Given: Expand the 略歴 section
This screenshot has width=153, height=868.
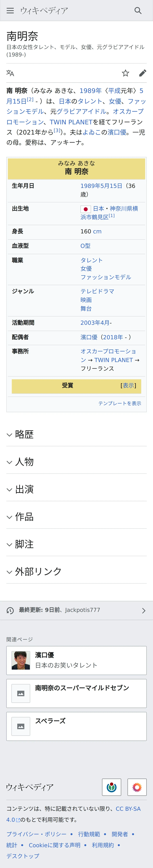Looking at the screenshot, I should pyautogui.click(x=24, y=434).
